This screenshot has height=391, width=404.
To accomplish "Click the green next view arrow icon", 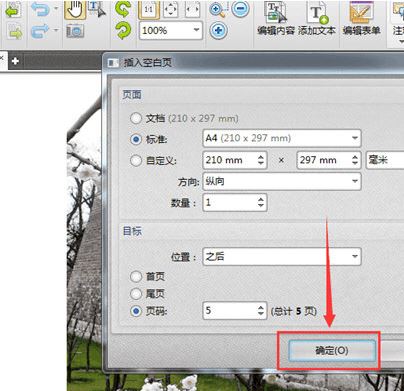I will 14,32.
